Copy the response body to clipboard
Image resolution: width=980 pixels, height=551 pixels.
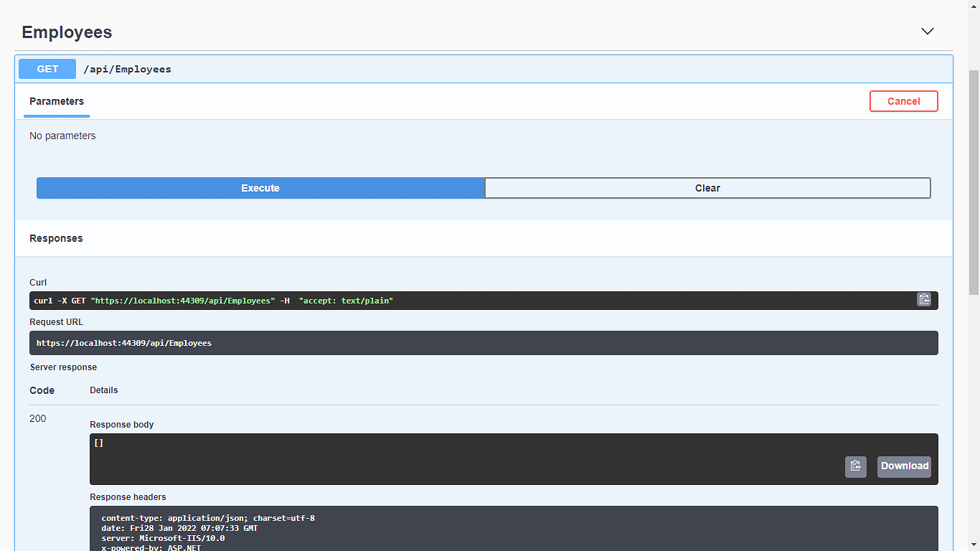855,466
